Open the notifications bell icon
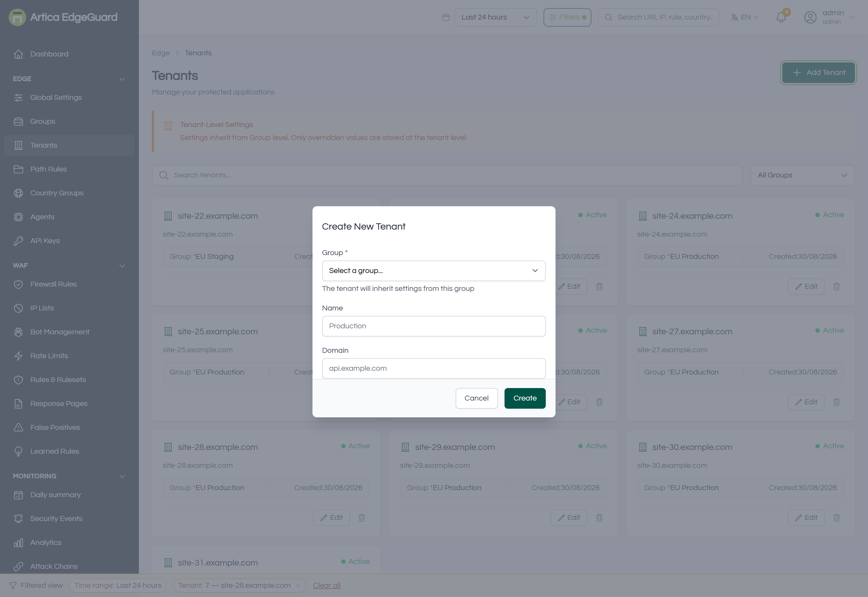Viewport: 868px width, 597px height. (x=781, y=17)
